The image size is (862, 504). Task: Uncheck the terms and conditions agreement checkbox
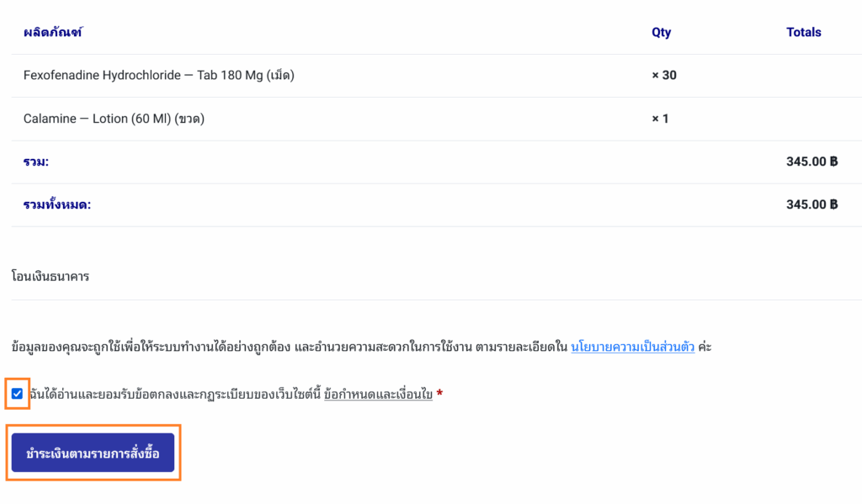click(18, 394)
